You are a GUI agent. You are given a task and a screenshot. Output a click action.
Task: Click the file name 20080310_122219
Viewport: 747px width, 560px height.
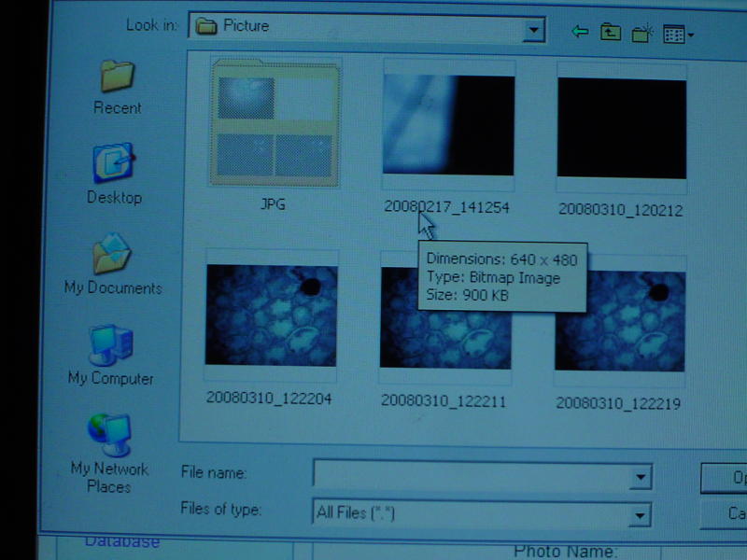(x=618, y=403)
